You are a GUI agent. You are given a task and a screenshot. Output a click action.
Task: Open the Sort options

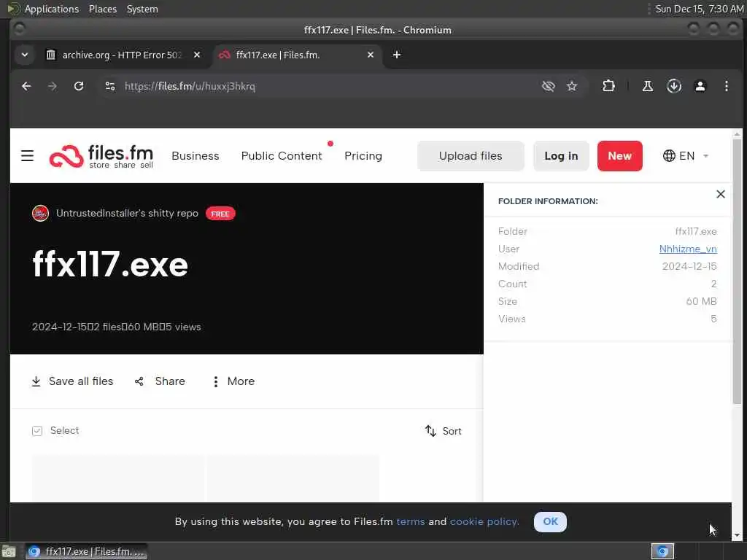coord(443,431)
